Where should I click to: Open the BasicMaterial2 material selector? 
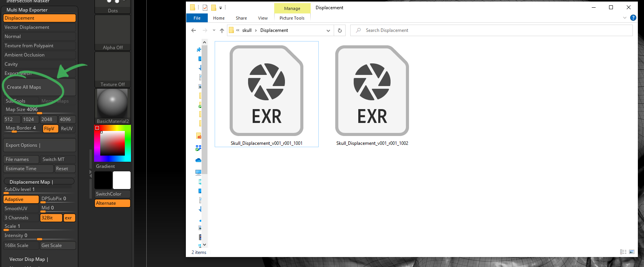coord(113,106)
